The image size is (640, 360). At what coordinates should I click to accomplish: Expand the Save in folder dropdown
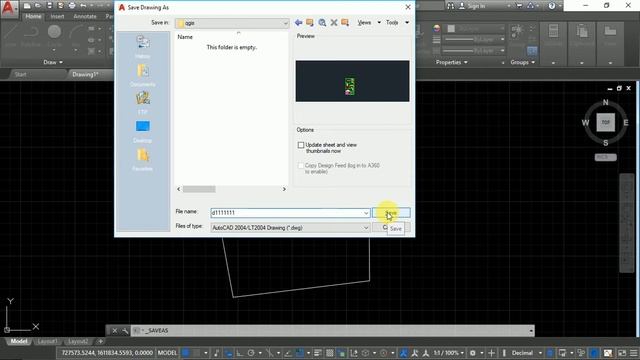point(285,23)
